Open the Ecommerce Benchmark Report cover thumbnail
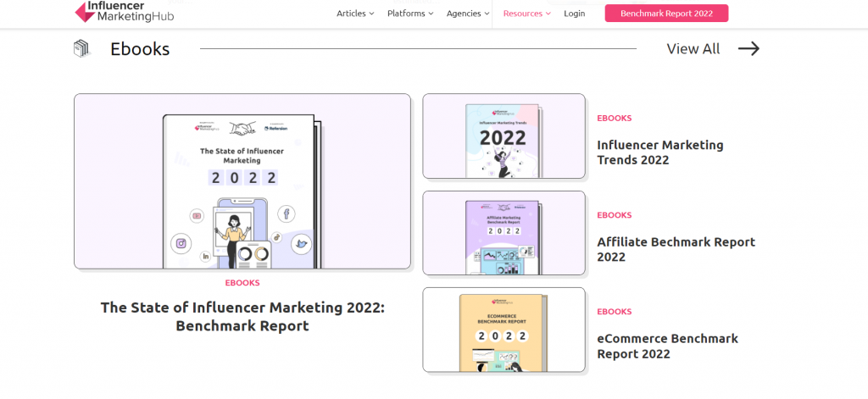The height and width of the screenshot is (399, 868). click(x=504, y=330)
